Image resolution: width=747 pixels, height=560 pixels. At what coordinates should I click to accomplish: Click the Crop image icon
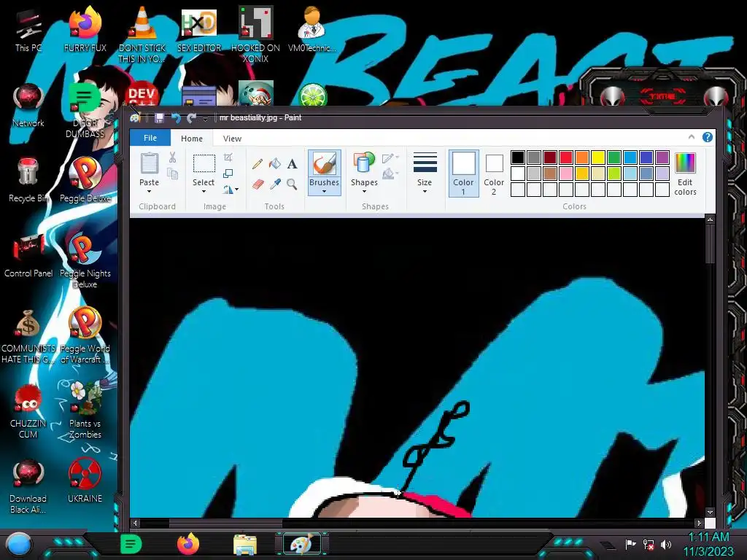pos(228,157)
